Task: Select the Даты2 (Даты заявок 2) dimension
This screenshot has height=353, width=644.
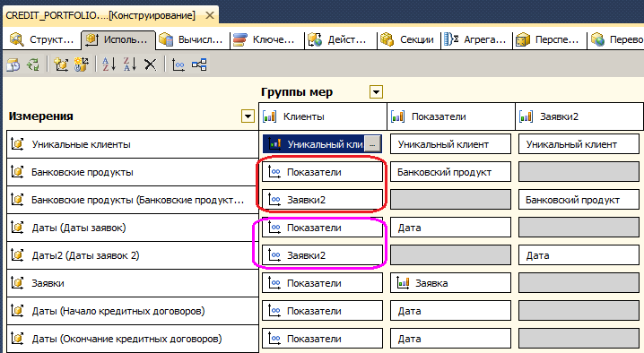Action: point(132,255)
